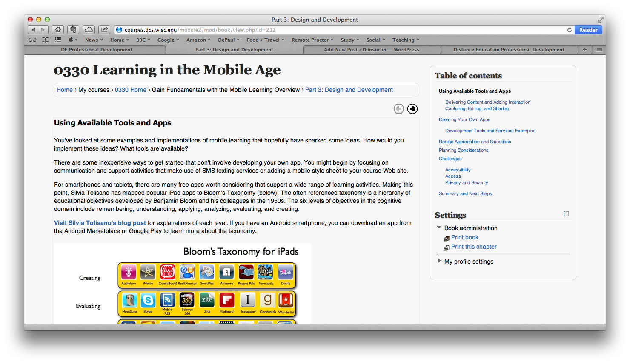Reload the page with the refresh icon
Screen dimensions: 630x364
569,30
